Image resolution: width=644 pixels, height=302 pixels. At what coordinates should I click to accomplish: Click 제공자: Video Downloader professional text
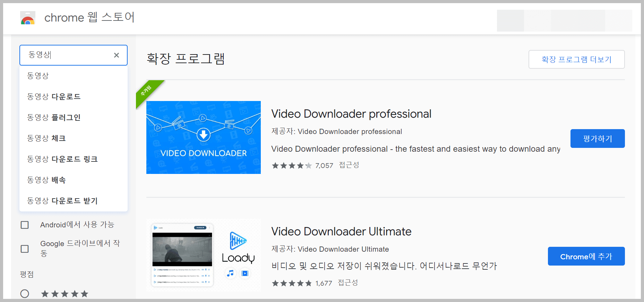pyautogui.click(x=337, y=132)
